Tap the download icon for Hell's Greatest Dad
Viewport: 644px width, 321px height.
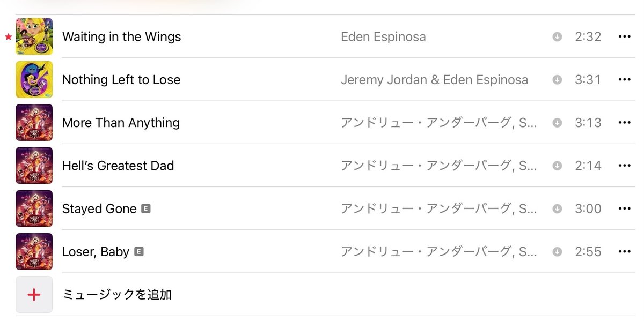pos(557,166)
